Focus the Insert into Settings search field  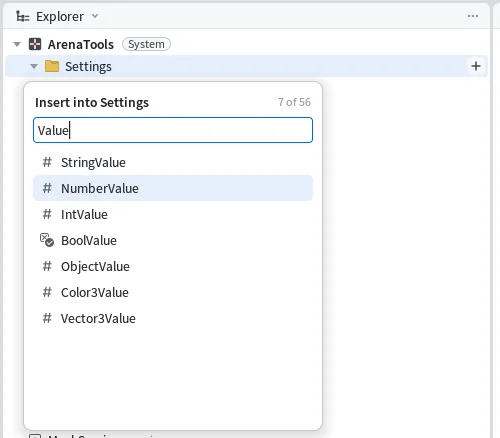click(173, 130)
